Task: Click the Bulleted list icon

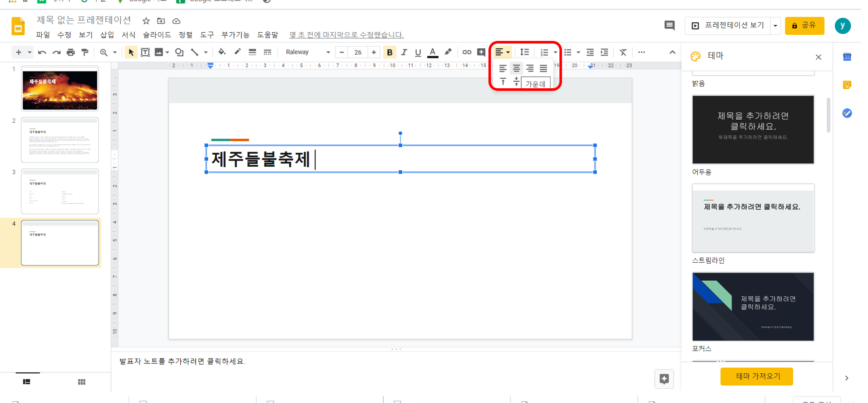Action: [568, 52]
